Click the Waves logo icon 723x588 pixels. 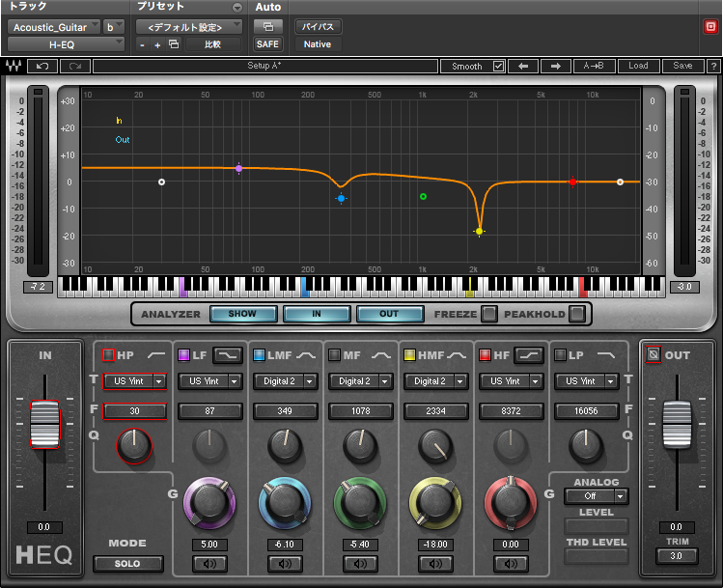click(14, 66)
